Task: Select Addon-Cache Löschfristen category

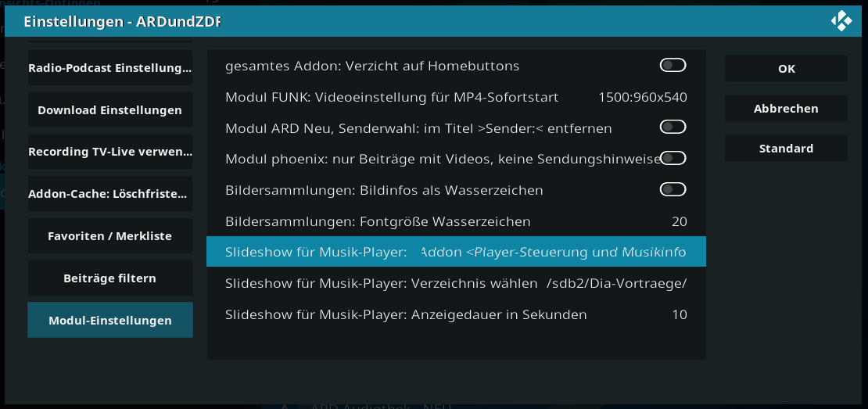Action: click(110, 194)
